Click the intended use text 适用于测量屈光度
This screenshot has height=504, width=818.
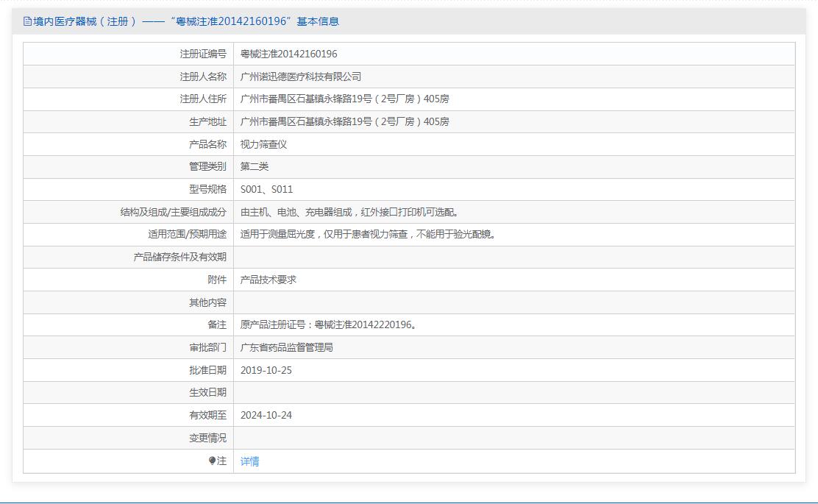pyautogui.click(x=277, y=235)
